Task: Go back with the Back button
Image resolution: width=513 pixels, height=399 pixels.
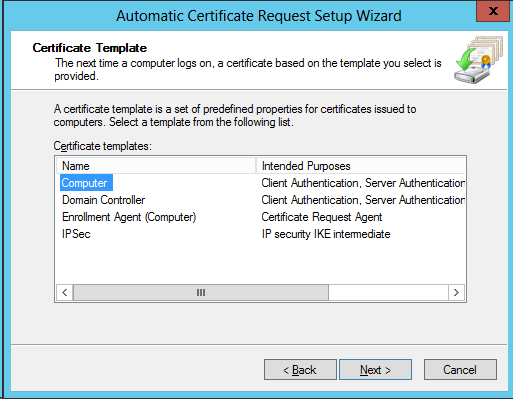Action: click(300, 370)
